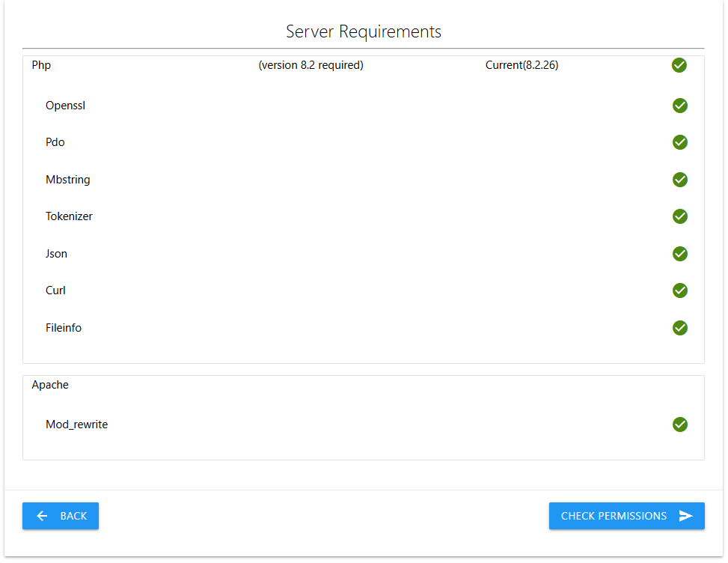The width and height of the screenshot is (728, 563).
Task: Click the Fileinfo extension label
Action: click(x=64, y=328)
